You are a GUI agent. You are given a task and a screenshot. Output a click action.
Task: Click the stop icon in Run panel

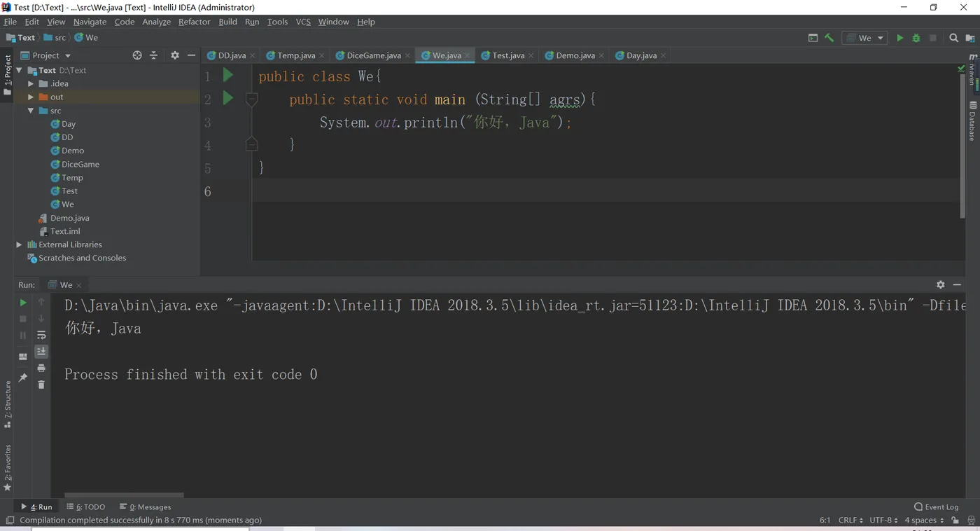[x=23, y=319]
